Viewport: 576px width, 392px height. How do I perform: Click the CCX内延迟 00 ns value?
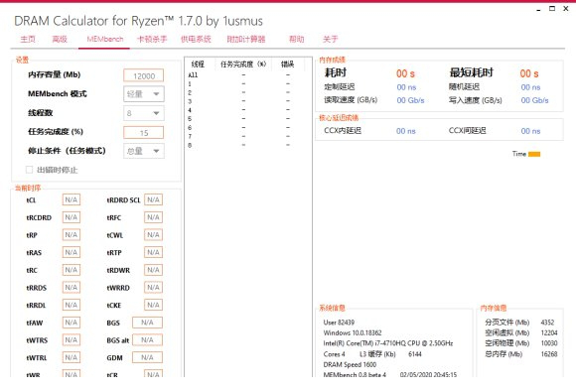click(x=406, y=131)
